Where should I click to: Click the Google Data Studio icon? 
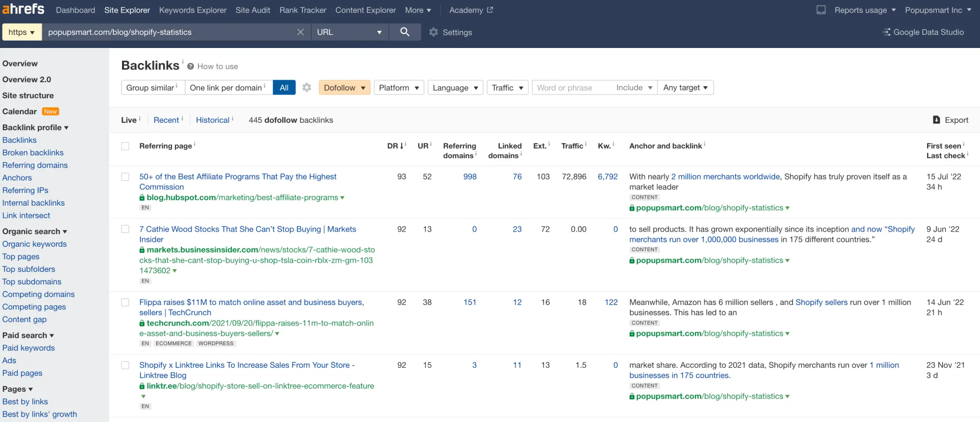tap(886, 32)
